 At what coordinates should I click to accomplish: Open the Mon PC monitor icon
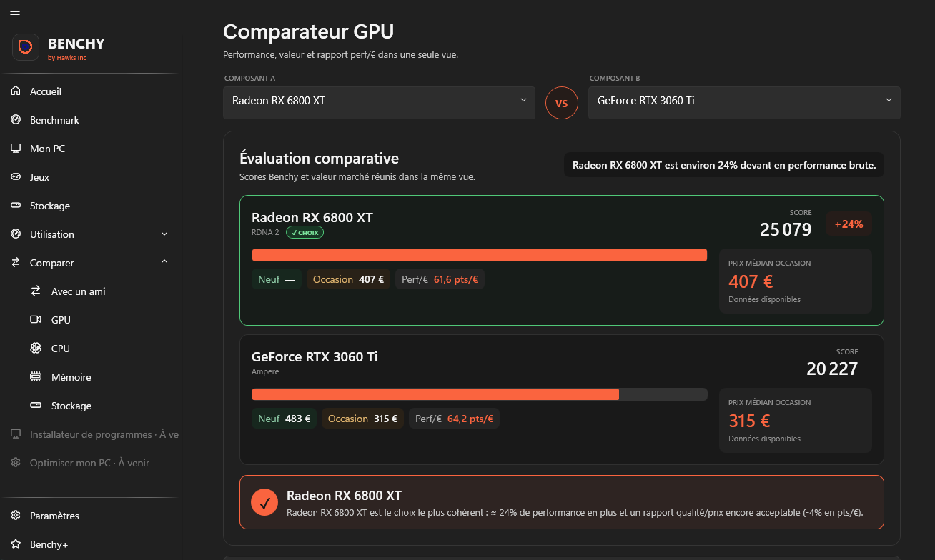(16, 149)
